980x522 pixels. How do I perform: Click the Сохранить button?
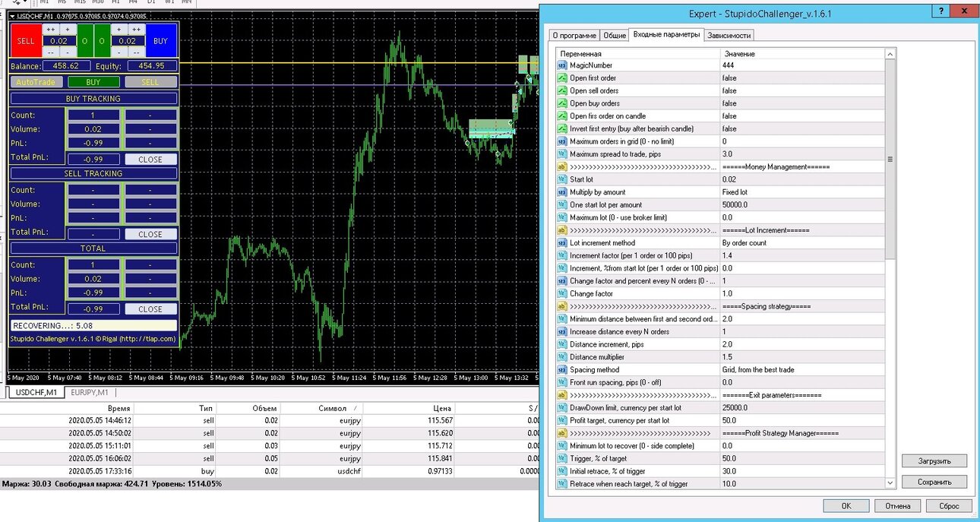pyautogui.click(x=934, y=482)
